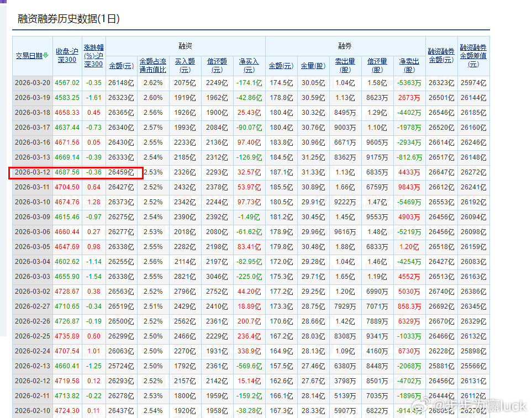Sort by 融资融券金额(元) column
532x418 pixels.
(441, 56)
